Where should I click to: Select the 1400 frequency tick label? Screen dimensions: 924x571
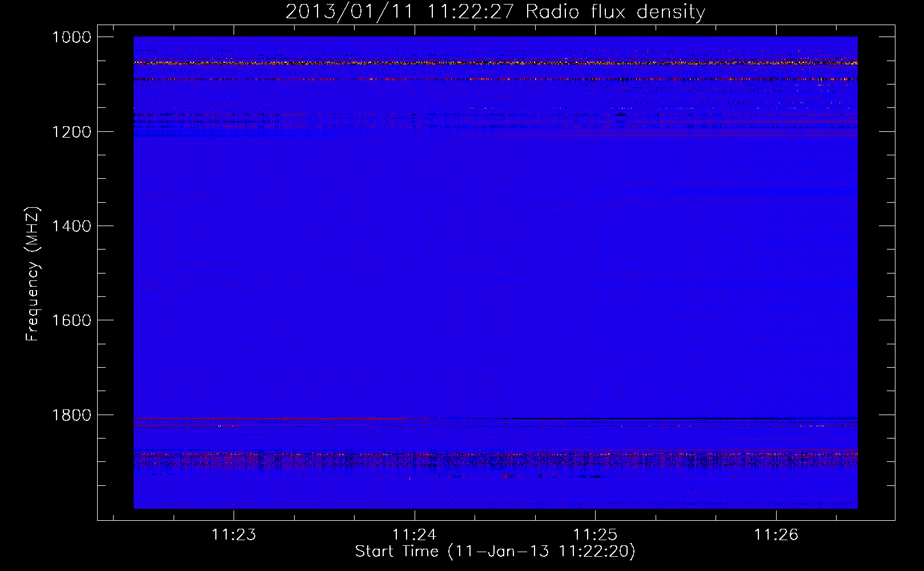(x=71, y=226)
